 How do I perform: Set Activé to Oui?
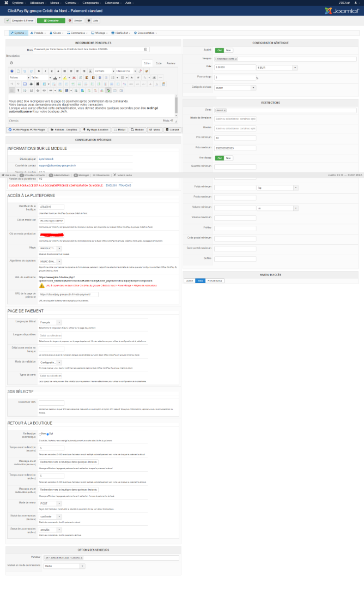click(220, 50)
